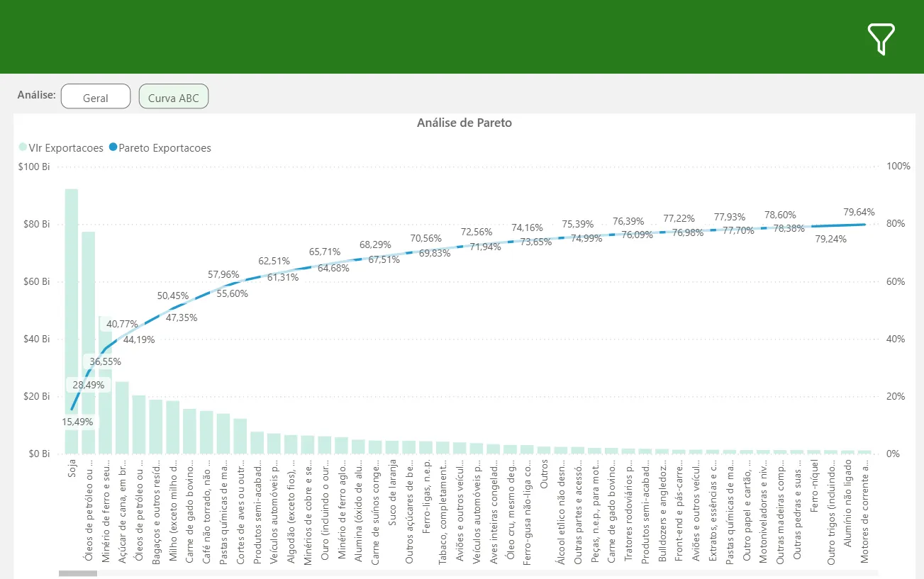Screen dimensions: 924x579
Task: Click the 15,49% data label
Action: pyautogui.click(x=77, y=422)
